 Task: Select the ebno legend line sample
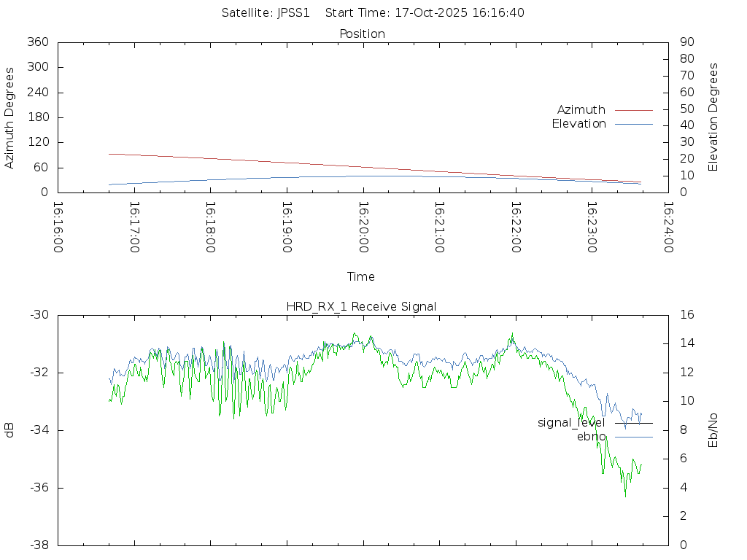633,437
